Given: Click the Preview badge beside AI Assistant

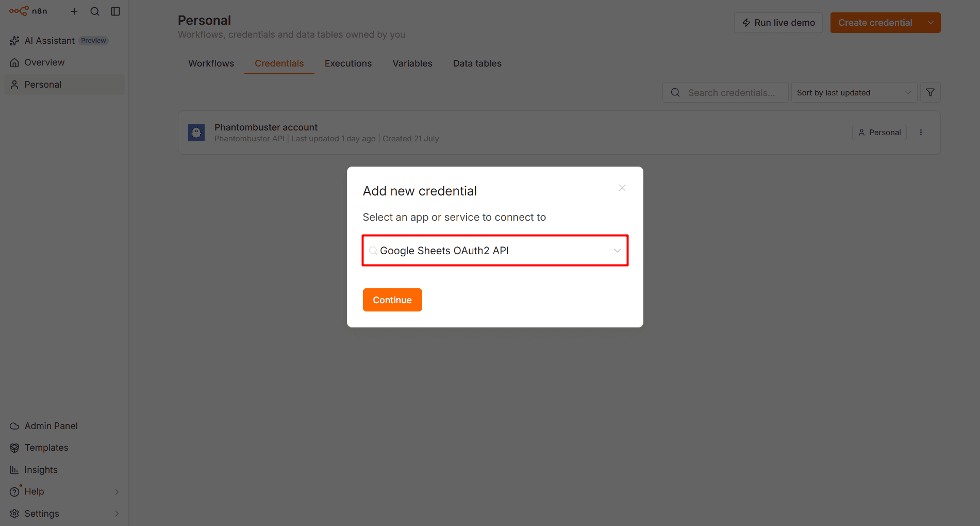Looking at the screenshot, I should tap(93, 41).
